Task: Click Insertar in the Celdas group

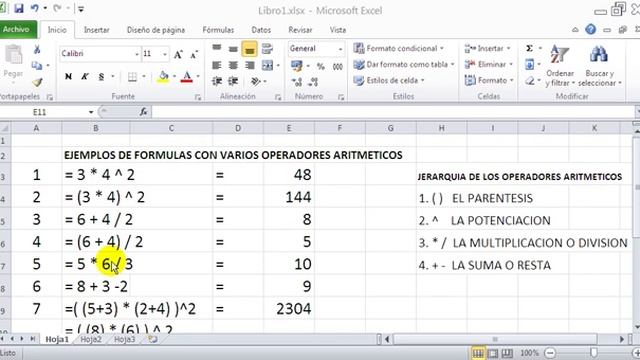Action: 488,48
